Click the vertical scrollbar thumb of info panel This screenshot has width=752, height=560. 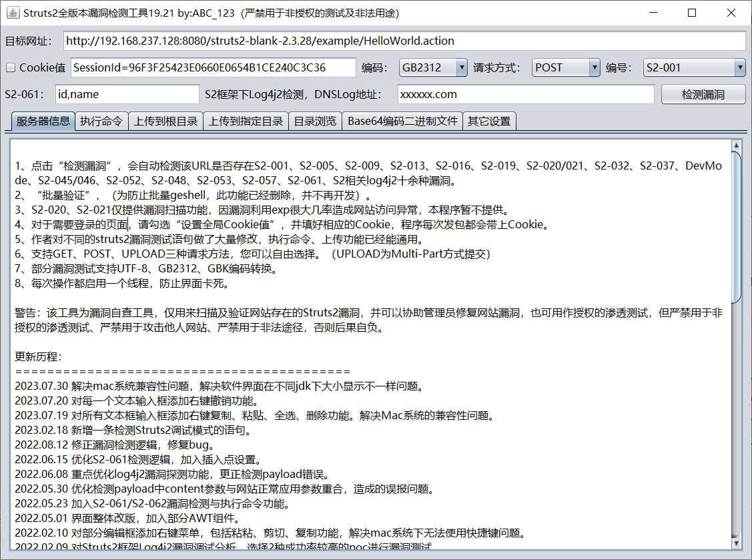coord(736,227)
